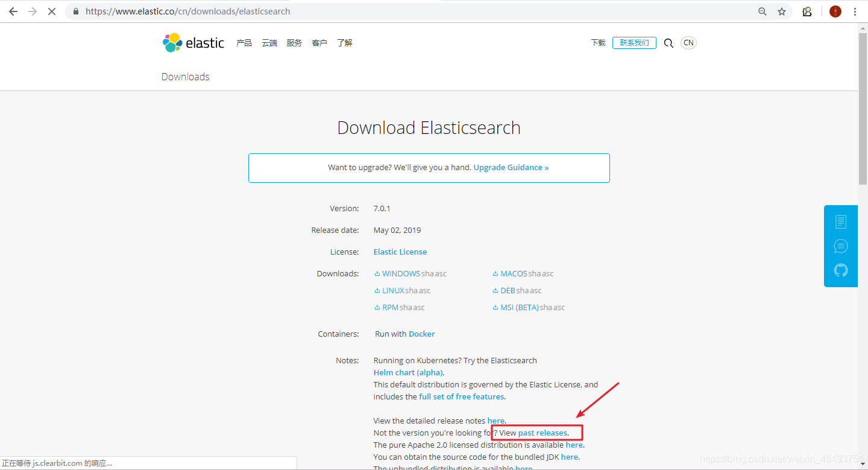This screenshot has height=470, width=868.
Task: Open the Upgrade Guidance link
Action: (x=511, y=168)
